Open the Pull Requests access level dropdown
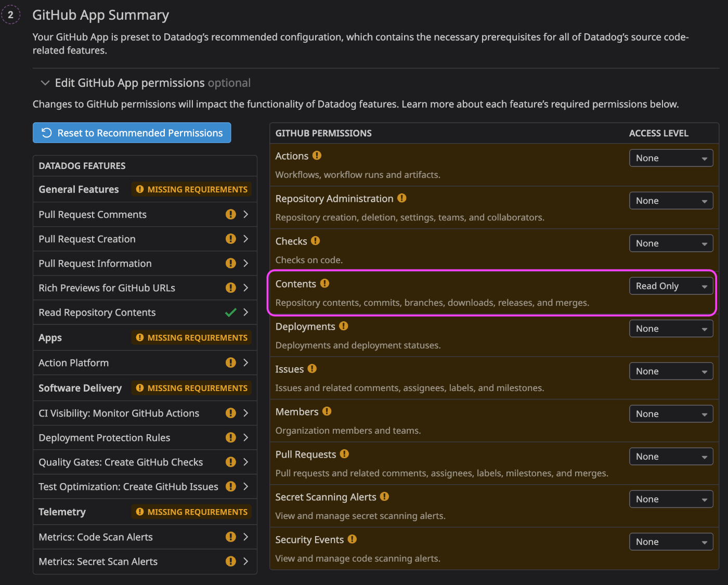The image size is (728, 585). click(671, 457)
